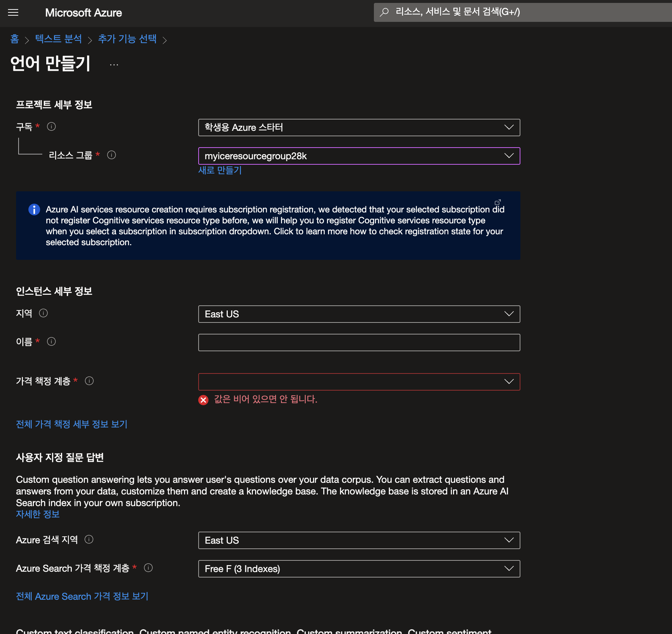Click info icon beside Azure Search 가격 책정 계층

tap(148, 568)
